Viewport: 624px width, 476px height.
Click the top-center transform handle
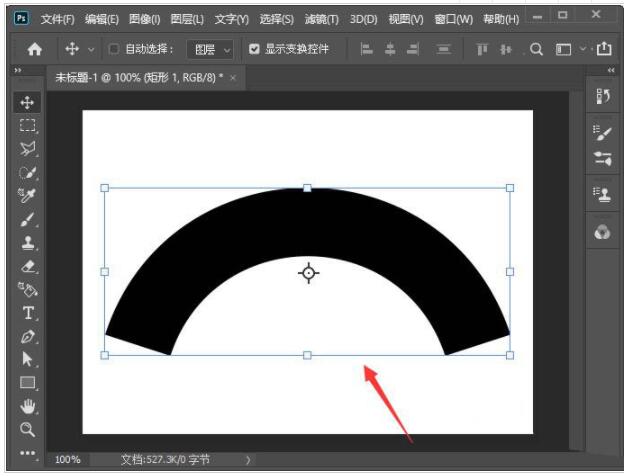click(307, 188)
